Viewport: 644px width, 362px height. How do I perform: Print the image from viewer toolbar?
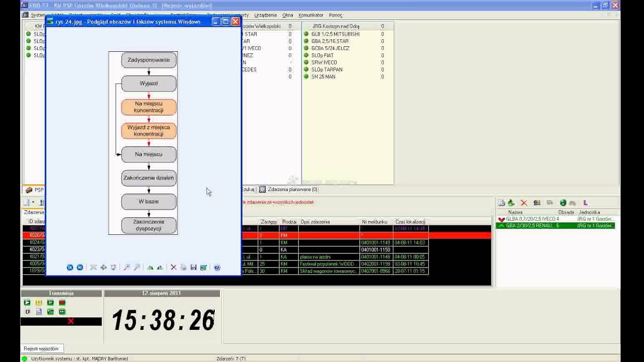pyautogui.click(x=184, y=267)
